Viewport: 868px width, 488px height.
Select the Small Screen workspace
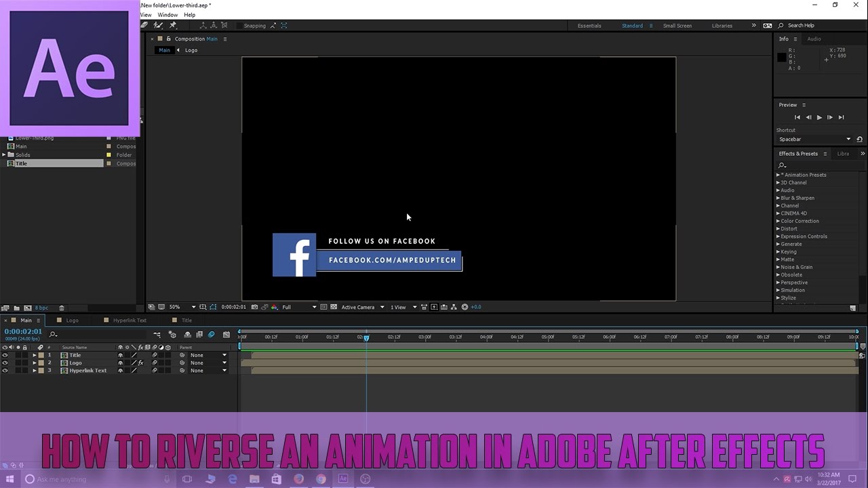(x=677, y=26)
